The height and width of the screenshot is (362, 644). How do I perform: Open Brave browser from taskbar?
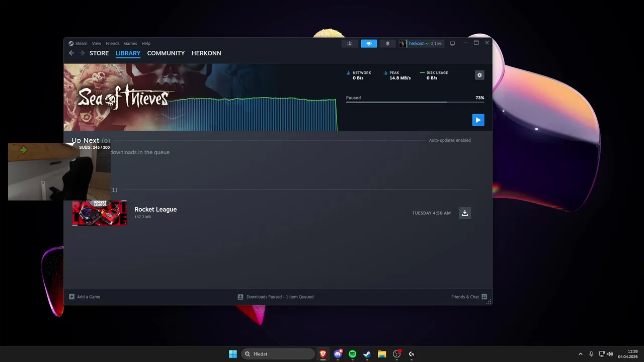323,354
